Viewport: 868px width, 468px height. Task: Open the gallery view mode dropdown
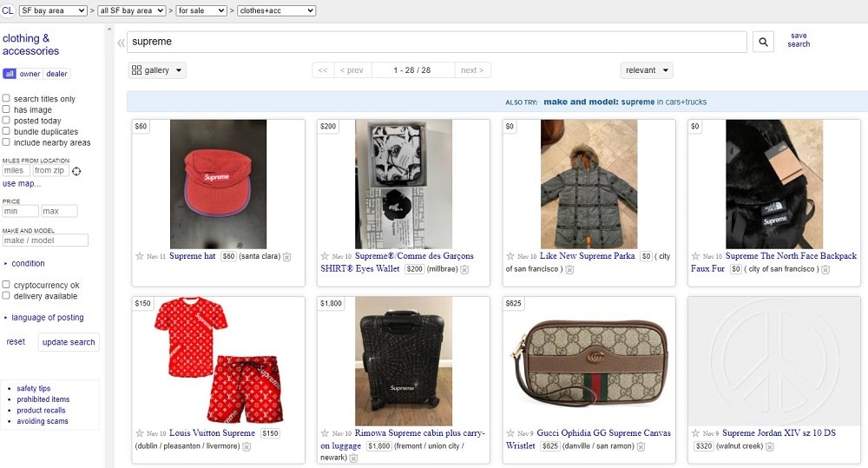tap(157, 70)
